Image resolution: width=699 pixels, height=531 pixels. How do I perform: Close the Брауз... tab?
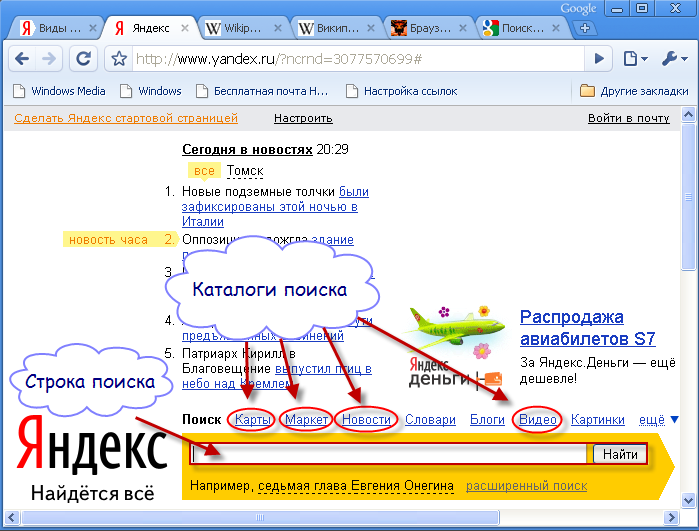(463, 28)
